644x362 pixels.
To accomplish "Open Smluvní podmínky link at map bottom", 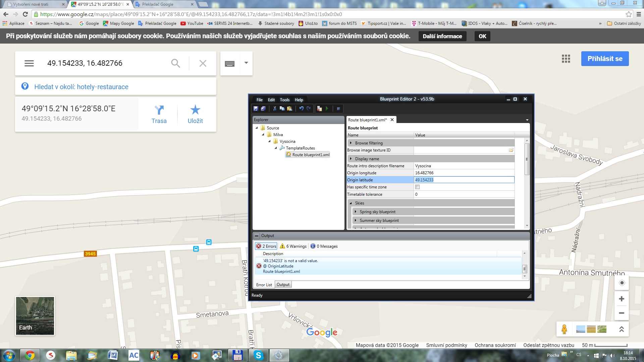I will tap(446, 345).
